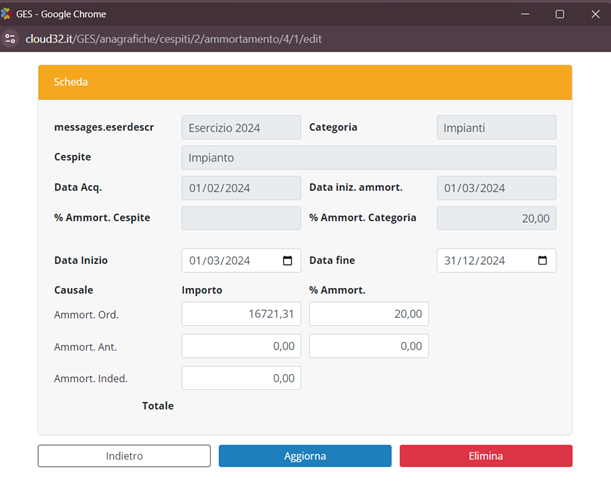This screenshot has width=611, height=503.
Task: Maximize the Chrome window
Action: pos(559,14)
